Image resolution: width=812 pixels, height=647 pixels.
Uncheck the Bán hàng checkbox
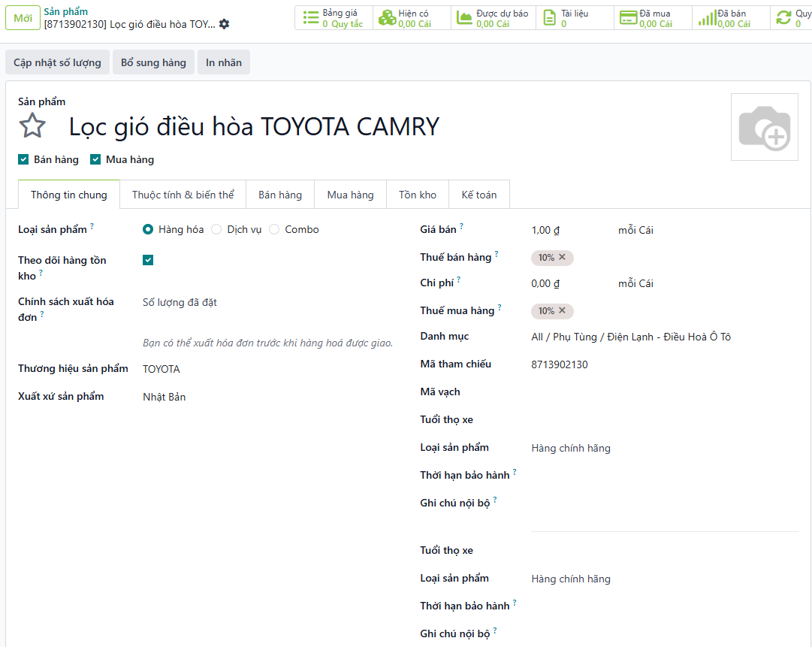click(23, 159)
